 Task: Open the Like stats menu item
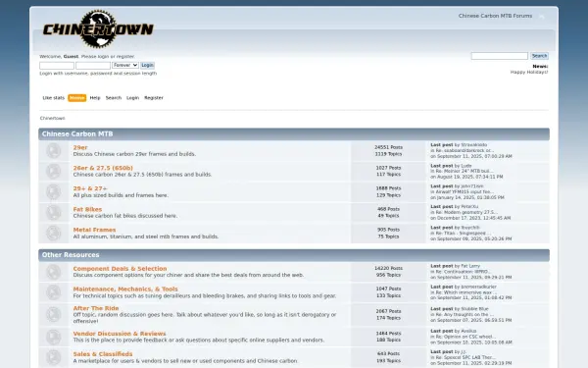53,97
